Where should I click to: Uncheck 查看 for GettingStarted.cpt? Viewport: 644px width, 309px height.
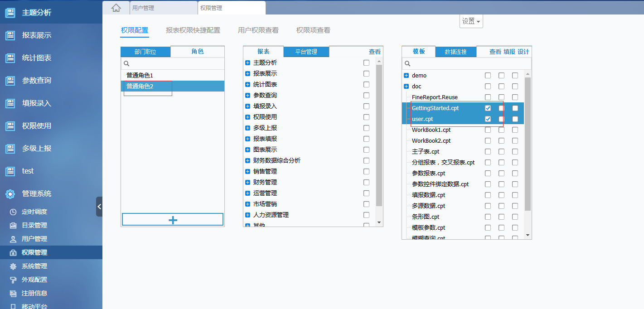coord(488,108)
